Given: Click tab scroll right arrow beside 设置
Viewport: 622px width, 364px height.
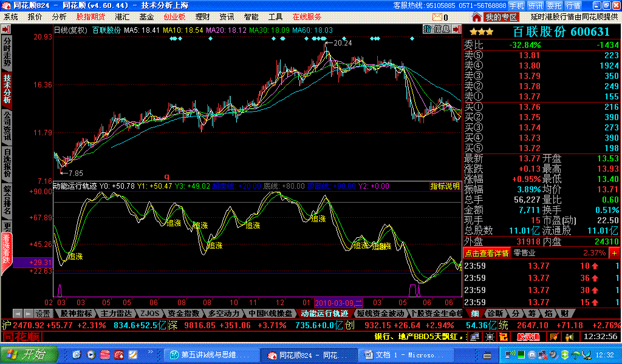Looking at the screenshot, I should [28, 314].
